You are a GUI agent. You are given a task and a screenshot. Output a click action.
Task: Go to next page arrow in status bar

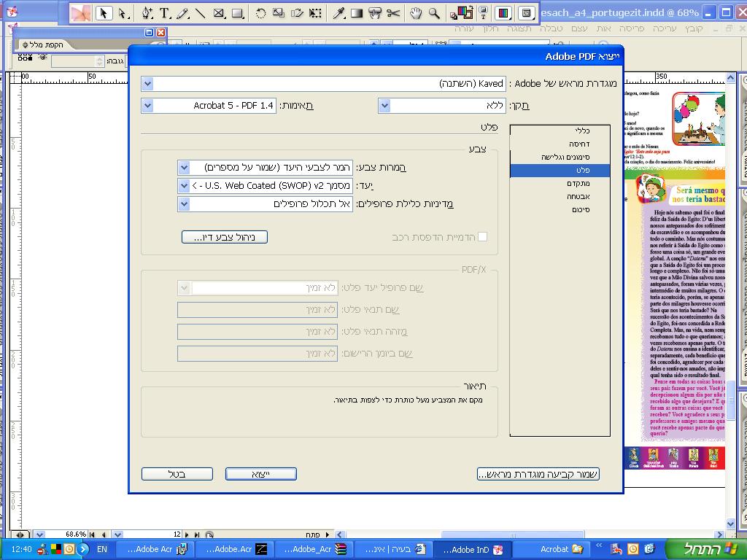(x=187, y=534)
